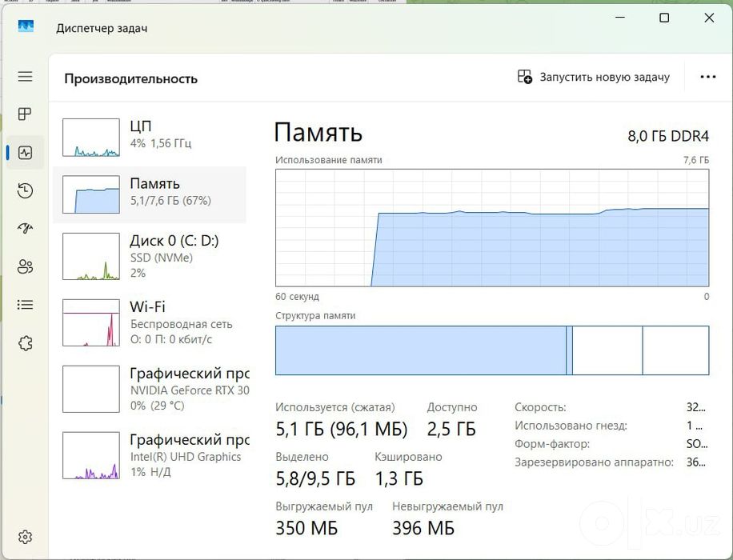Click the 350 МБ paged pool value

[306, 528]
